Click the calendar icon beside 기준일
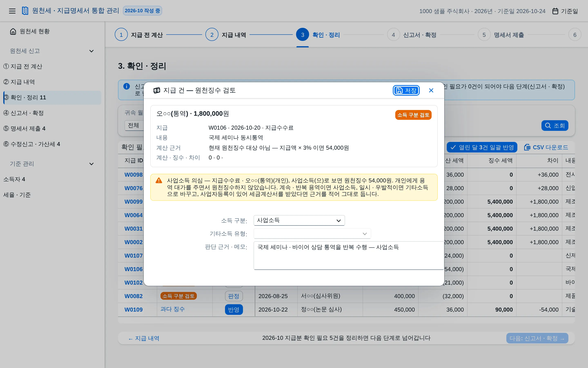This screenshot has width=588, height=368. [x=555, y=11]
